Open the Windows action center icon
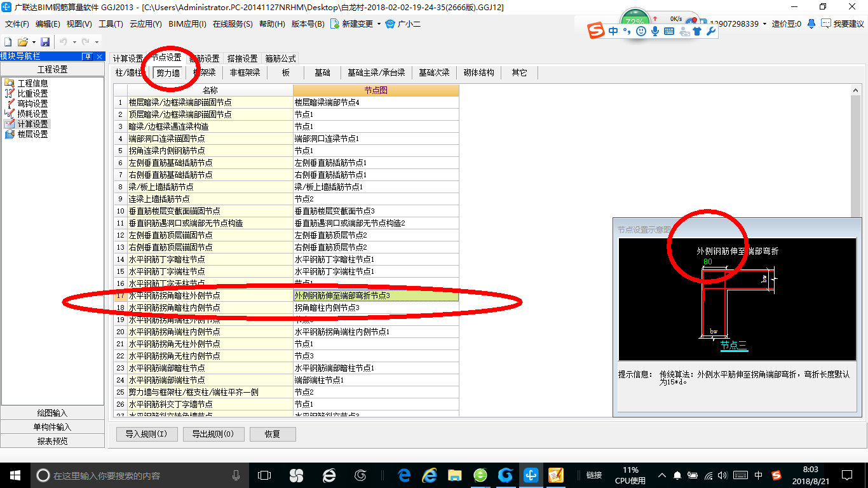 [847, 475]
